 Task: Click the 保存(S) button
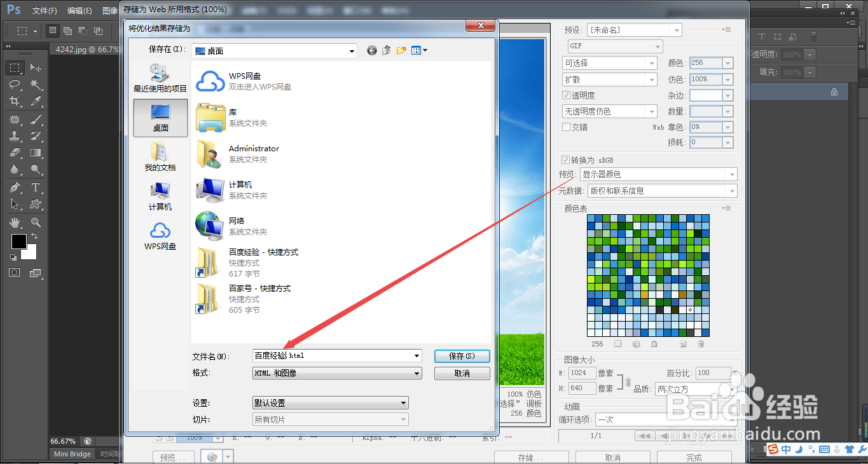point(462,356)
